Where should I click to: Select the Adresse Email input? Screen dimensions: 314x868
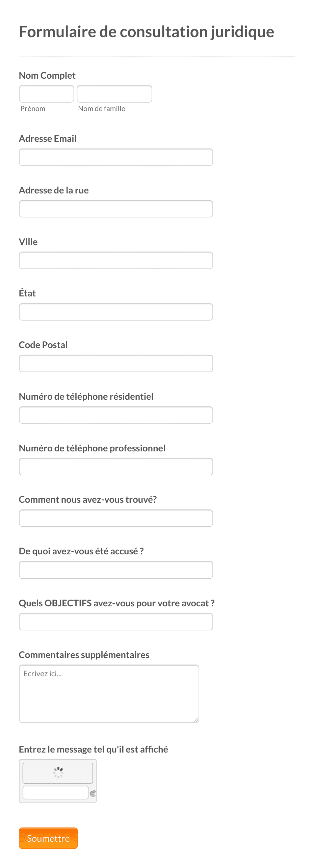pyautogui.click(x=116, y=157)
